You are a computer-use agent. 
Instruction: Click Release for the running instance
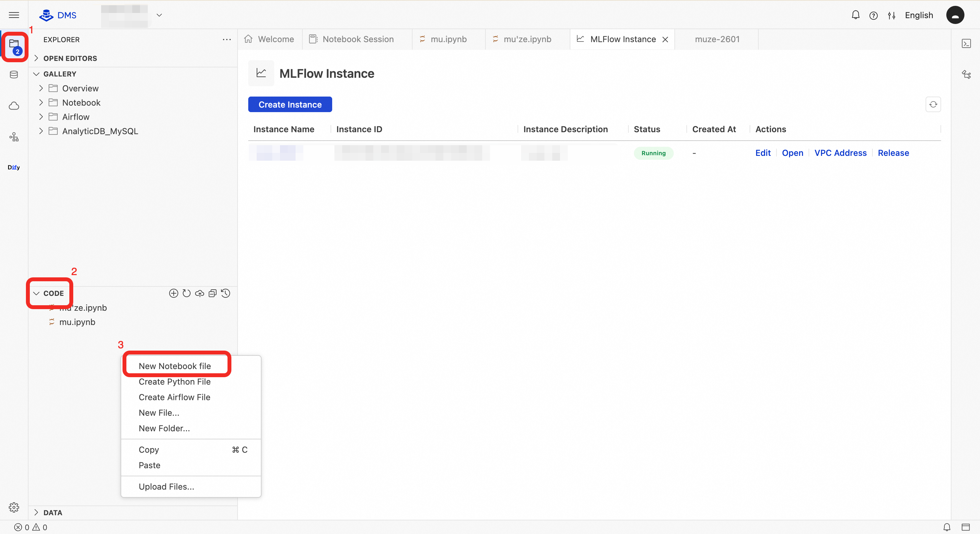click(893, 153)
